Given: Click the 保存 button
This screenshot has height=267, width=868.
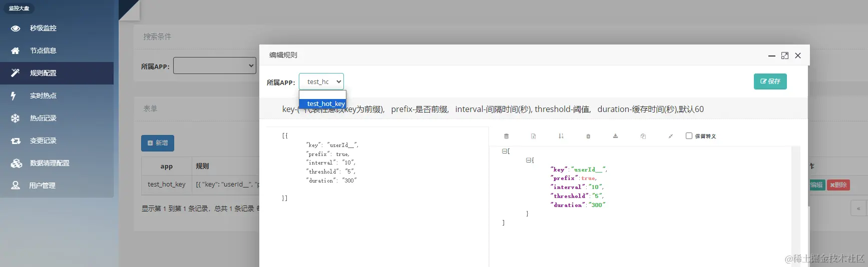Looking at the screenshot, I should coord(770,81).
